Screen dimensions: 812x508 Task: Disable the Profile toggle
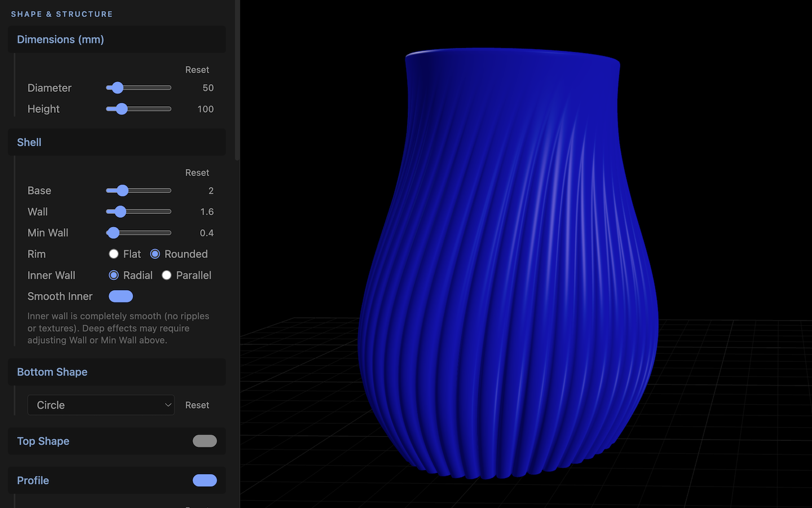[205, 480]
